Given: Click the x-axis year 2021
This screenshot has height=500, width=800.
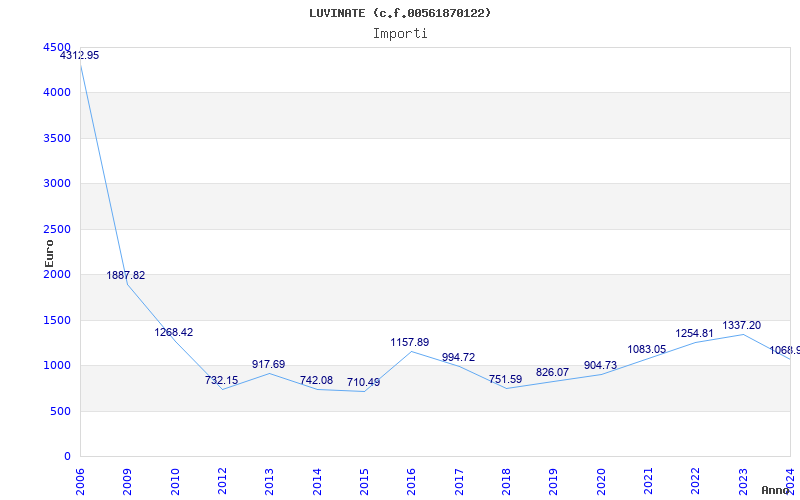Looking at the screenshot, I should [x=648, y=482].
